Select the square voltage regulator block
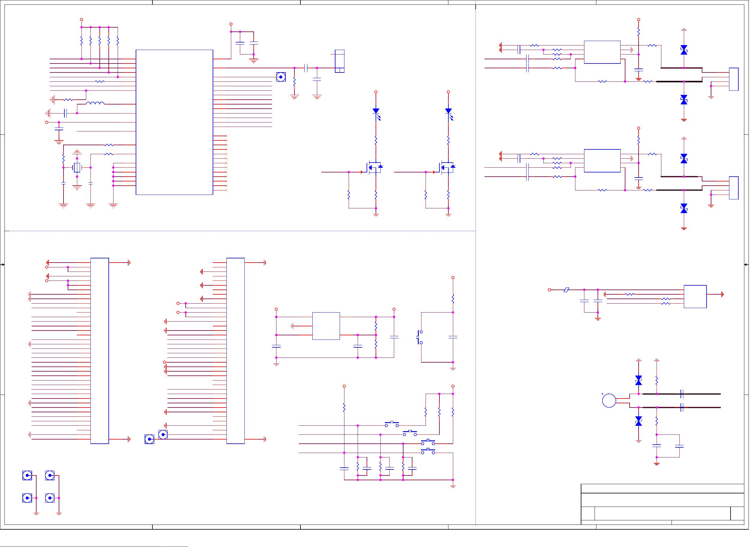Screen dimensions: 756x547 tap(326, 326)
